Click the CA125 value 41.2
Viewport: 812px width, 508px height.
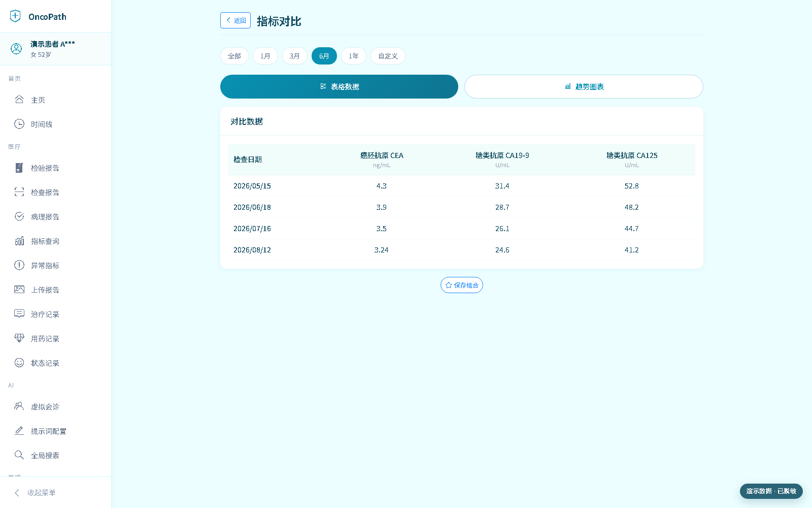[632, 250]
